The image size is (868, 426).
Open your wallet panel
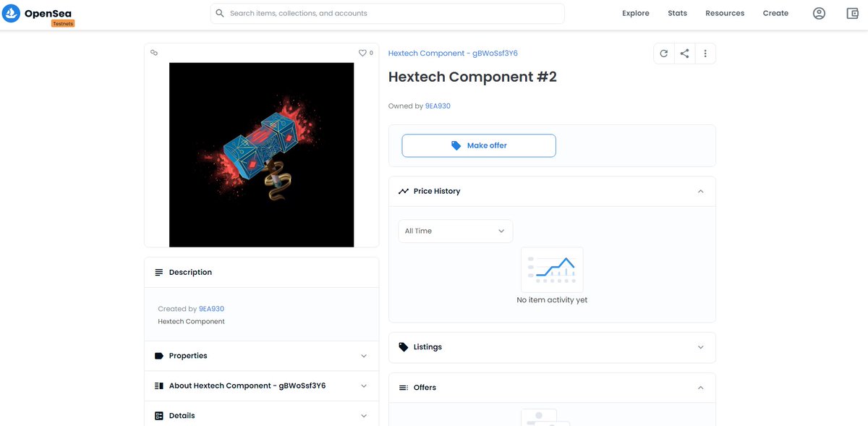click(851, 12)
